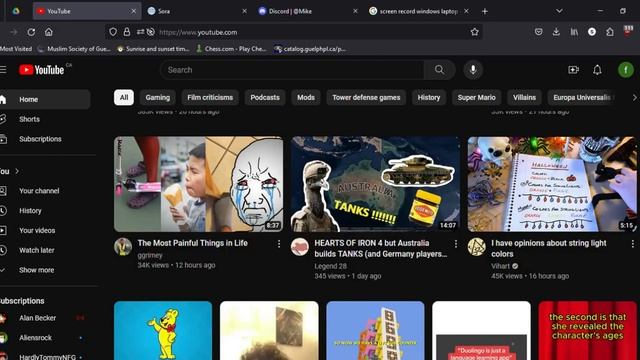Screen dimensions: 640x360
Task: Expand the You section chevron
Action: (17, 171)
